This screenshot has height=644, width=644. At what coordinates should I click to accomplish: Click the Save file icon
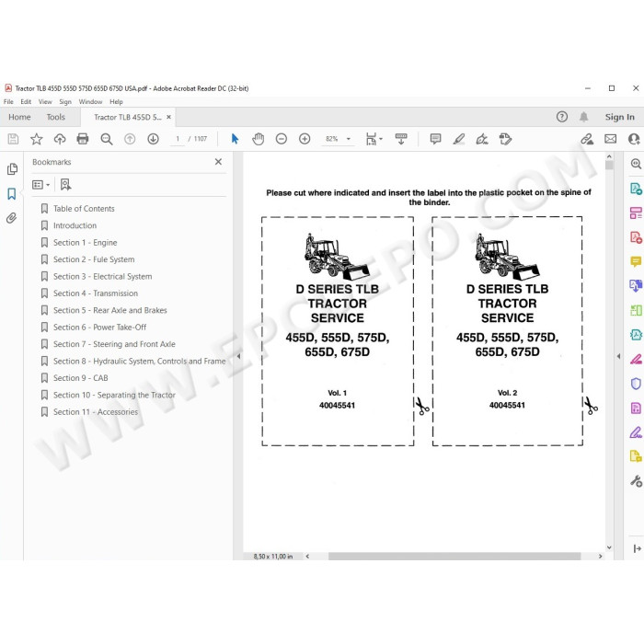pyautogui.click(x=13, y=139)
